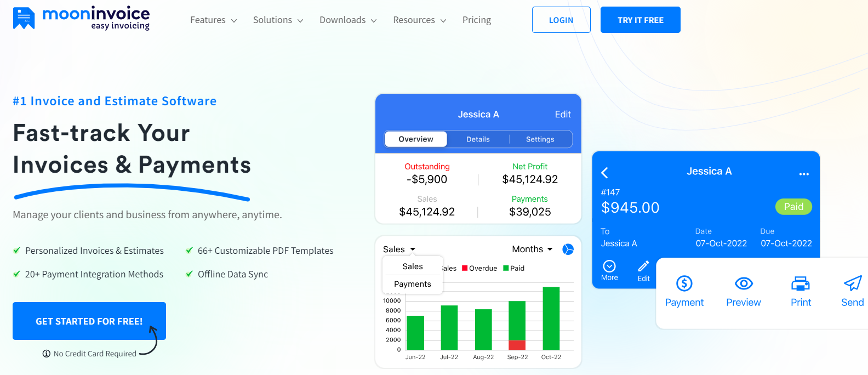This screenshot has height=375, width=868.
Task: Click the invoice amount $945.00
Action: [630, 207]
